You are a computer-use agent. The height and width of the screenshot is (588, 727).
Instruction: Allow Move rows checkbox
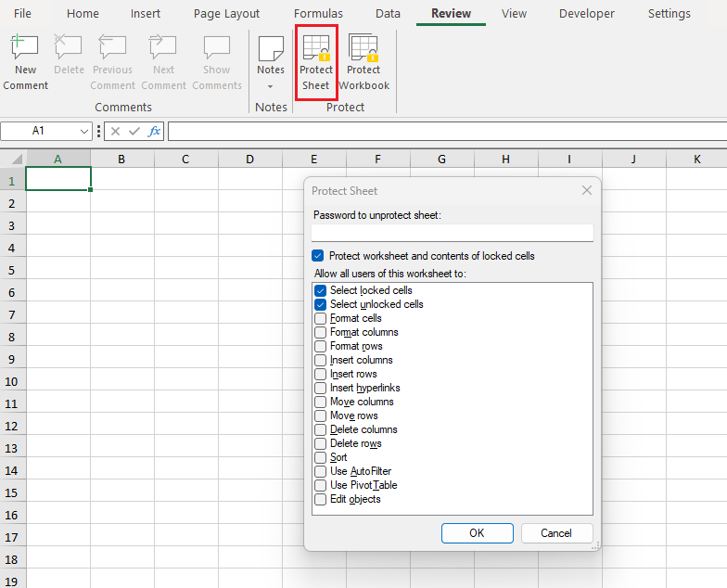[x=321, y=415]
